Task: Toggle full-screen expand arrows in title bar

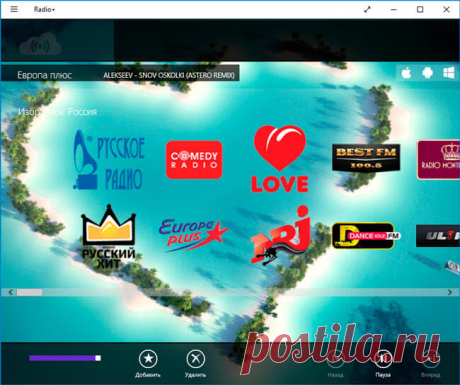Action: [367, 9]
